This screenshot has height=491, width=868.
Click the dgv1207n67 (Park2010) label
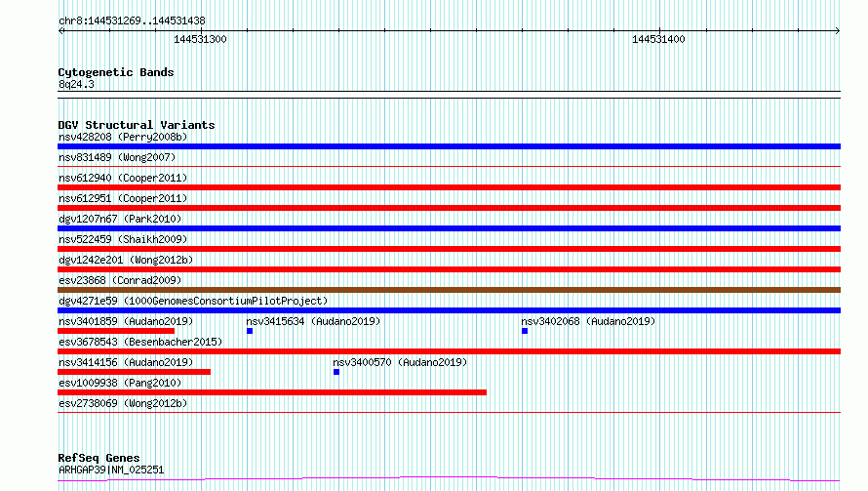click(x=120, y=219)
